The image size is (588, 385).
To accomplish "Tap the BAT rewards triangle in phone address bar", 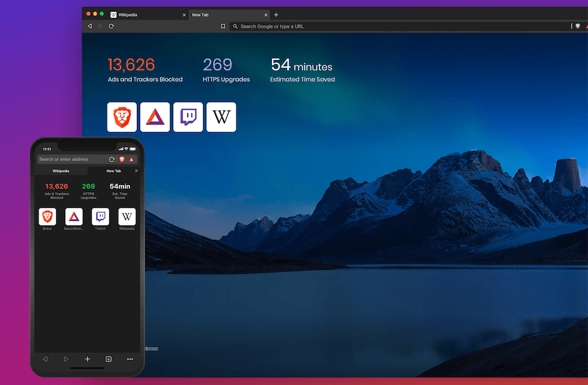I will tap(131, 159).
